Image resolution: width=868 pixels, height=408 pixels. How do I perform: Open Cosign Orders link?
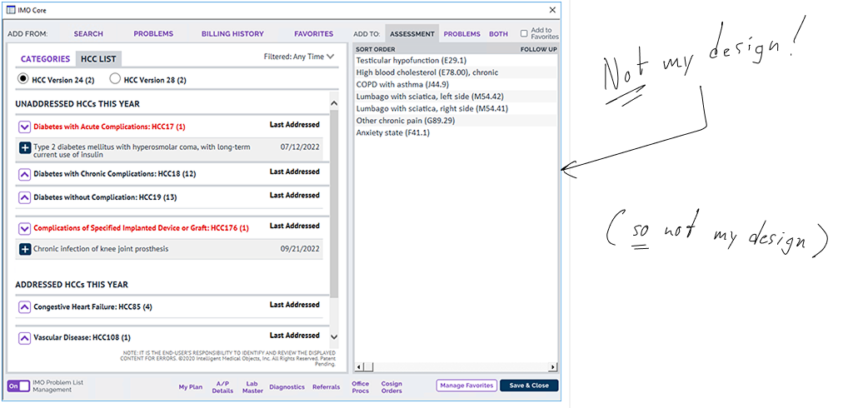[x=392, y=387]
